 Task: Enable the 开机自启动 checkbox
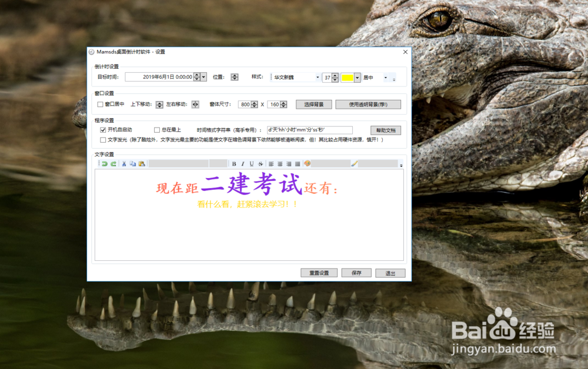pos(103,129)
